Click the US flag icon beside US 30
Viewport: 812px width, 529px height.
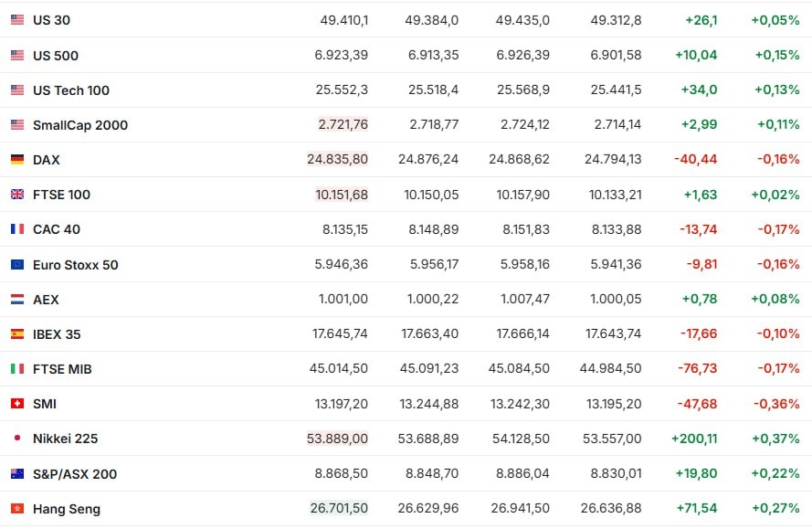point(17,20)
